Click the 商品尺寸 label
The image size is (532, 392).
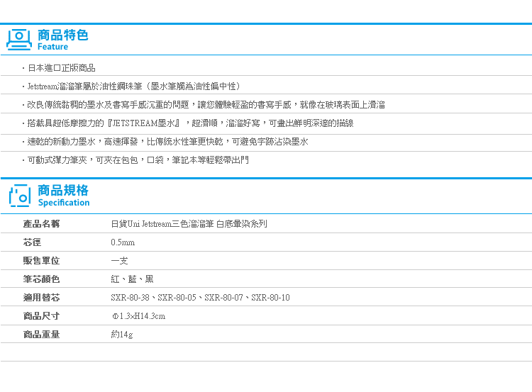tap(41, 316)
